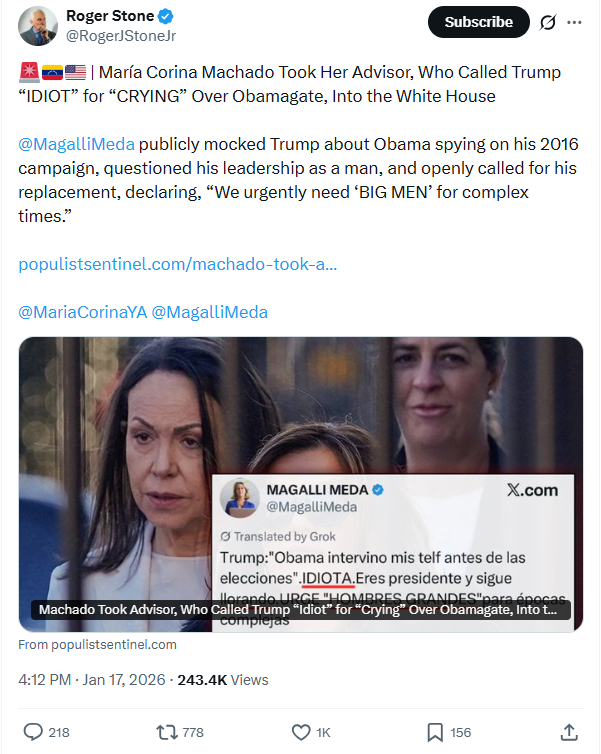Like the post with the heart icon
The width and height of the screenshot is (601, 754).
pos(301,732)
